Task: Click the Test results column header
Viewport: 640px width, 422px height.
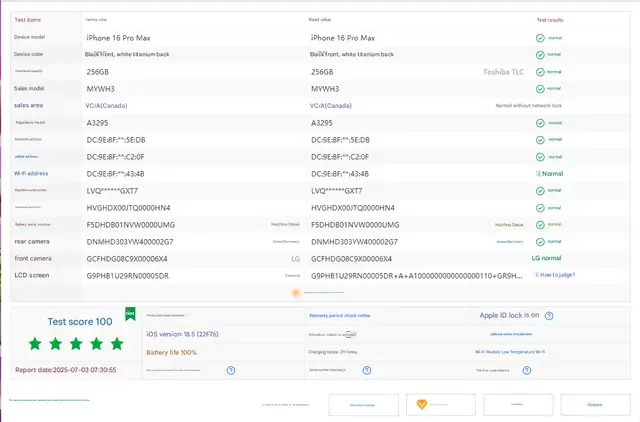Action: tap(550, 20)
